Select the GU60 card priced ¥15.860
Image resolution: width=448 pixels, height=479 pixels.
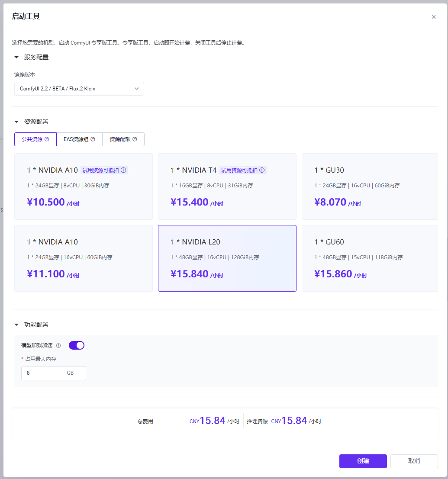pos(370,258)
